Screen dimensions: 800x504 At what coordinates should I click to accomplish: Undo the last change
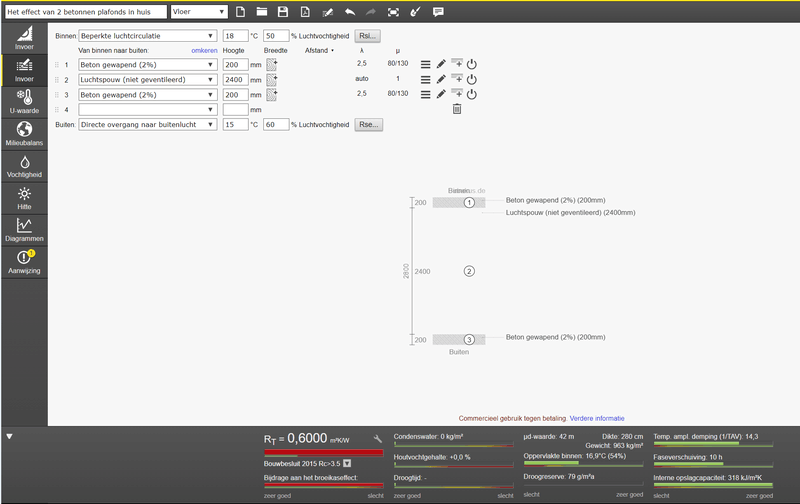tap(349, 12)
